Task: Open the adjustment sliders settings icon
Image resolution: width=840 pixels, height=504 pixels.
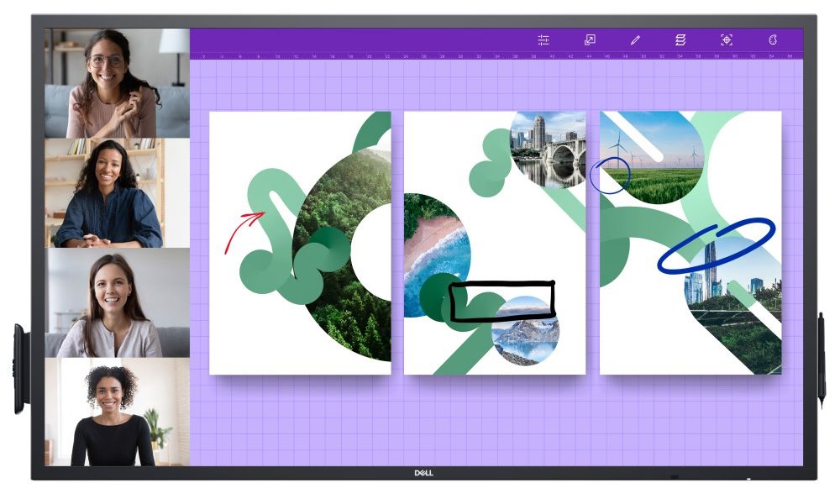Action: click(543, 39)
